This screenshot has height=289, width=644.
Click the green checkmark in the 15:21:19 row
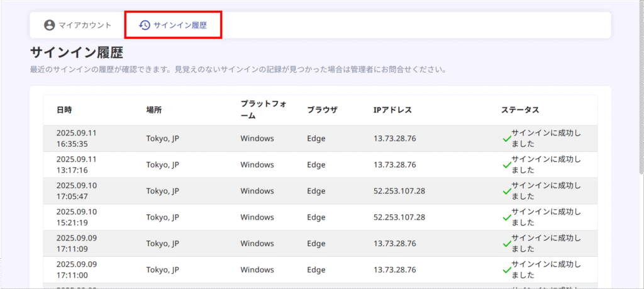tap(506, 217)
